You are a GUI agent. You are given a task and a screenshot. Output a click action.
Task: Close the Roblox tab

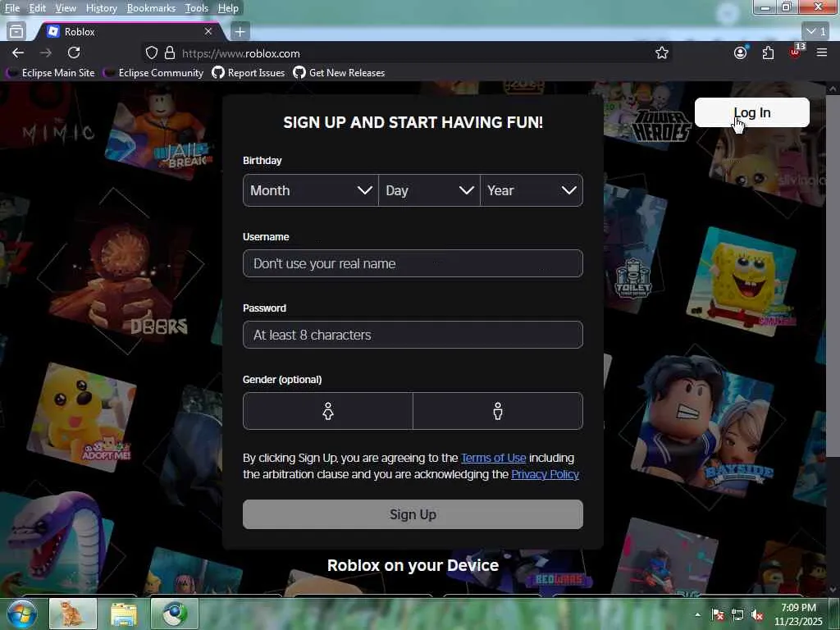pos(208,32)
